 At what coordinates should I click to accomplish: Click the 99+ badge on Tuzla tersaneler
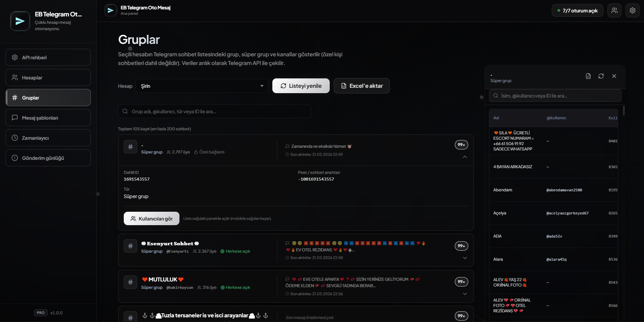pos(462,316)
